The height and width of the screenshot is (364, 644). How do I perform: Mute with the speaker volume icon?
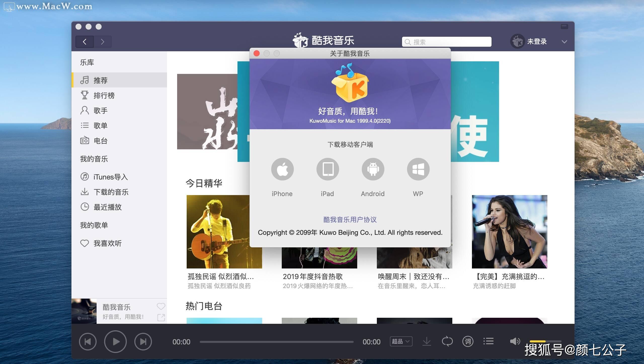pos(515,341)
